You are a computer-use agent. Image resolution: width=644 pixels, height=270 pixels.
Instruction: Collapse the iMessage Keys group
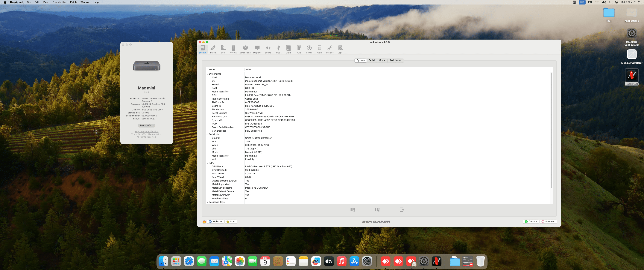[x=207, y=202]
